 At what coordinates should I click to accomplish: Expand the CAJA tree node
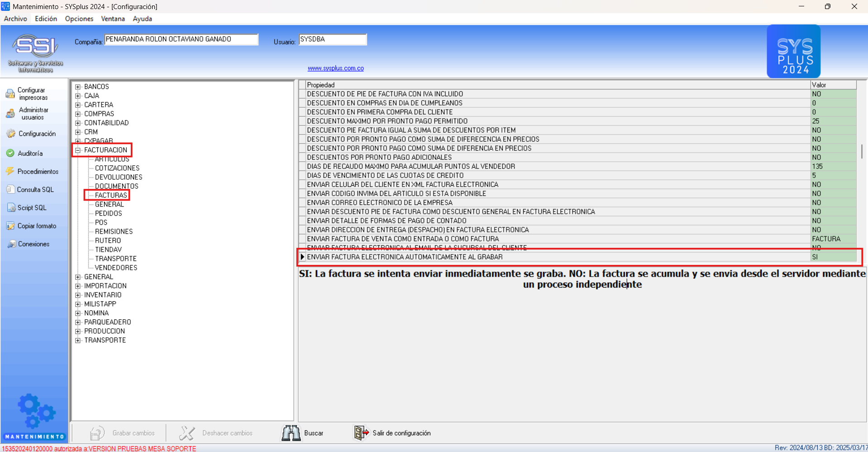(78, 96)
